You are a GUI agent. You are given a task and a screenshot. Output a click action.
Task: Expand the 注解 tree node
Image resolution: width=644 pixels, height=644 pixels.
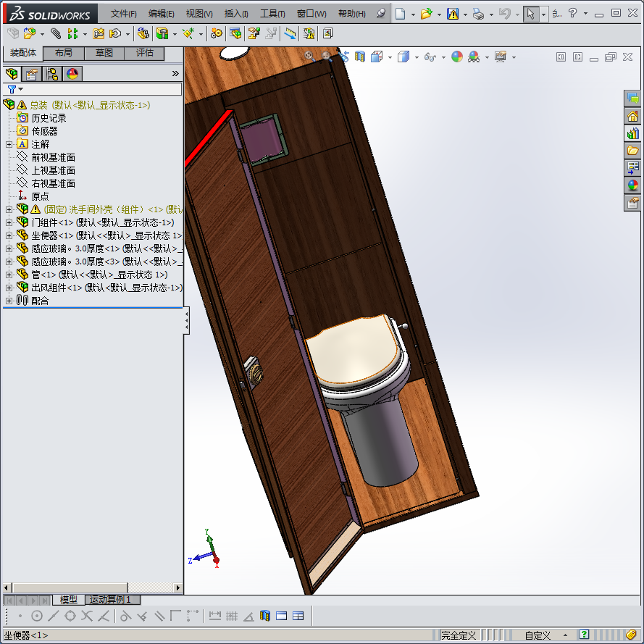[9, 144]
